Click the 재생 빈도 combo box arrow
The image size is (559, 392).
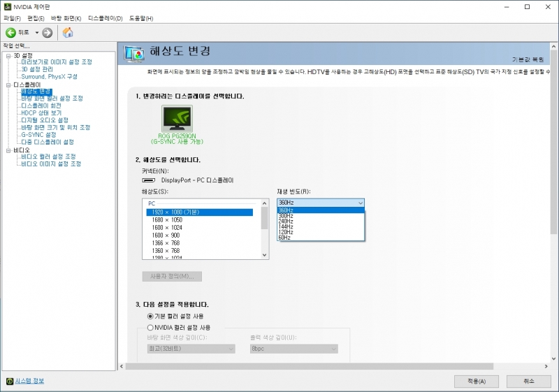tap(361, 203)
